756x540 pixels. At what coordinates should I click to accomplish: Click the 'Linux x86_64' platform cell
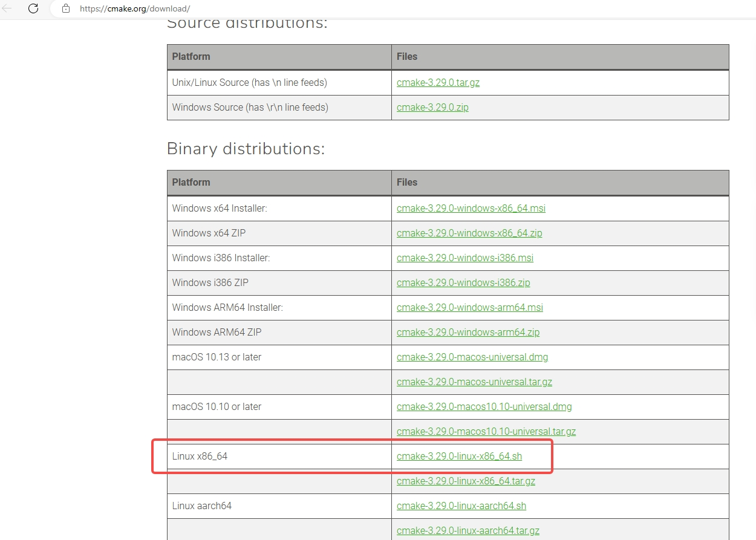point(279,456)
